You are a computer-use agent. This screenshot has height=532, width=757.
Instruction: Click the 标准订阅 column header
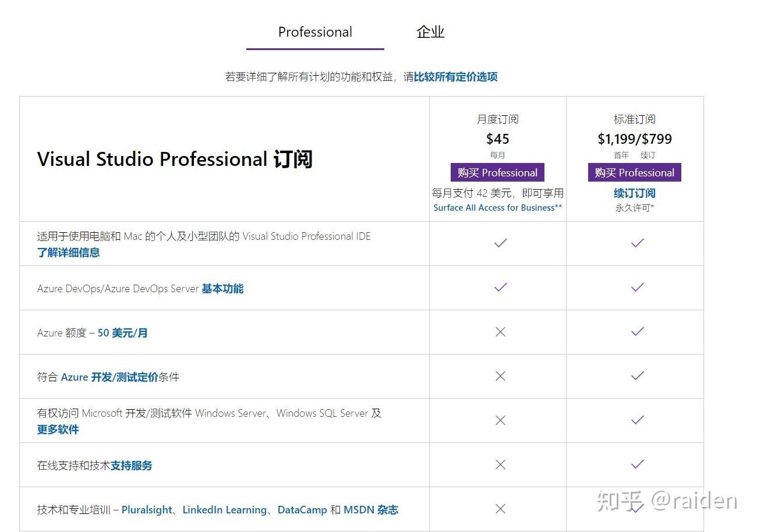[x=635, y=119]
